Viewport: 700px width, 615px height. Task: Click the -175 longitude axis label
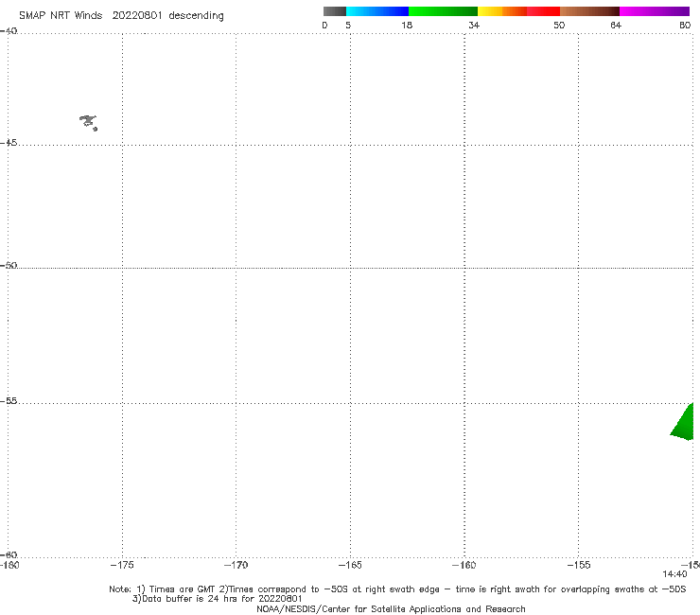point(122,565)
